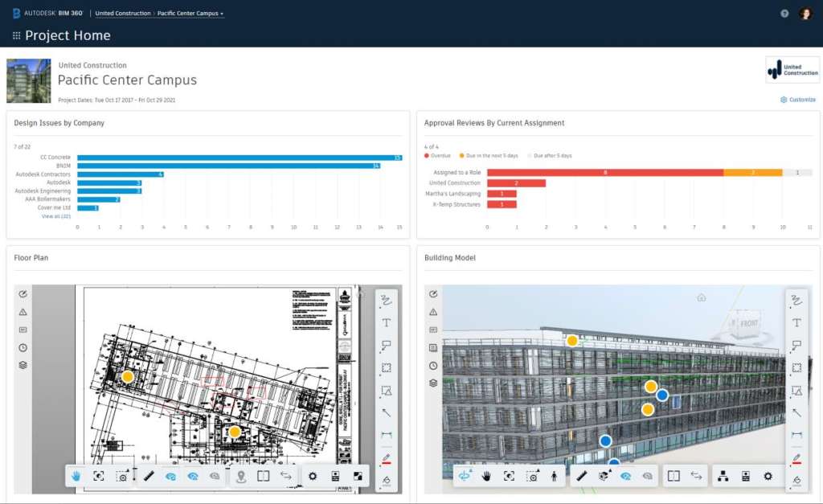Click the Home view icon in Building Model
823x504 pixels.
701,297
